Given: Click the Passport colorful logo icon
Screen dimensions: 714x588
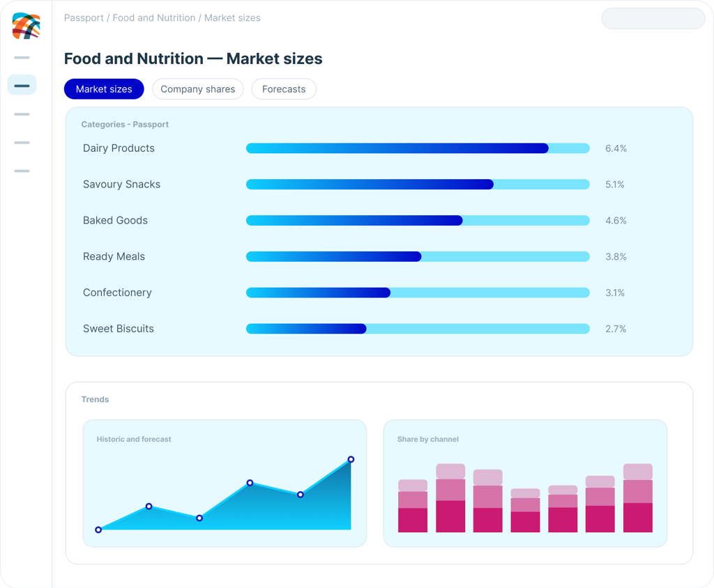Looking at the screenshot, I should coord(26,26).
